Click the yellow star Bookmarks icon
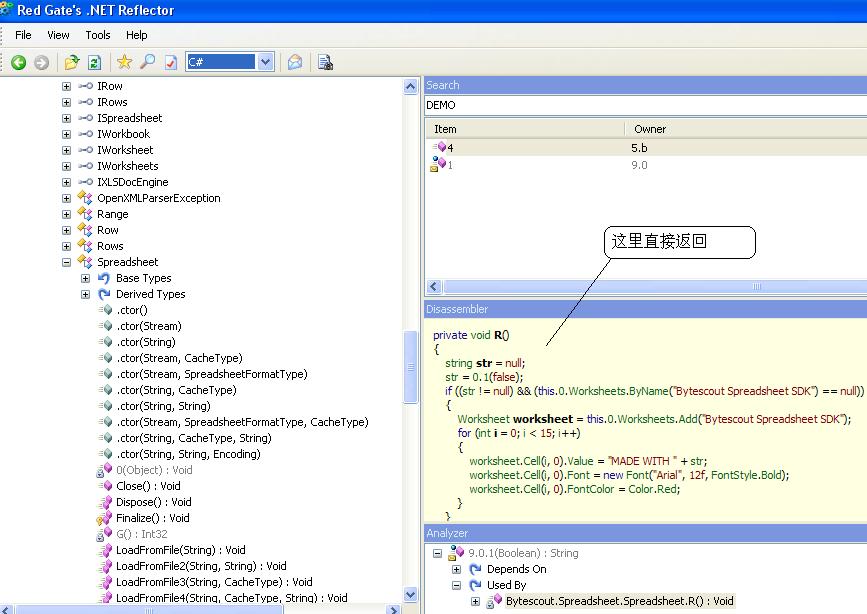 click(x=124, y=62)
